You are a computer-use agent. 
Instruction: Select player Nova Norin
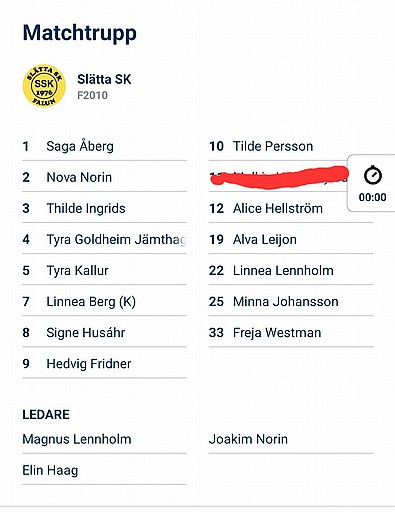104,177
